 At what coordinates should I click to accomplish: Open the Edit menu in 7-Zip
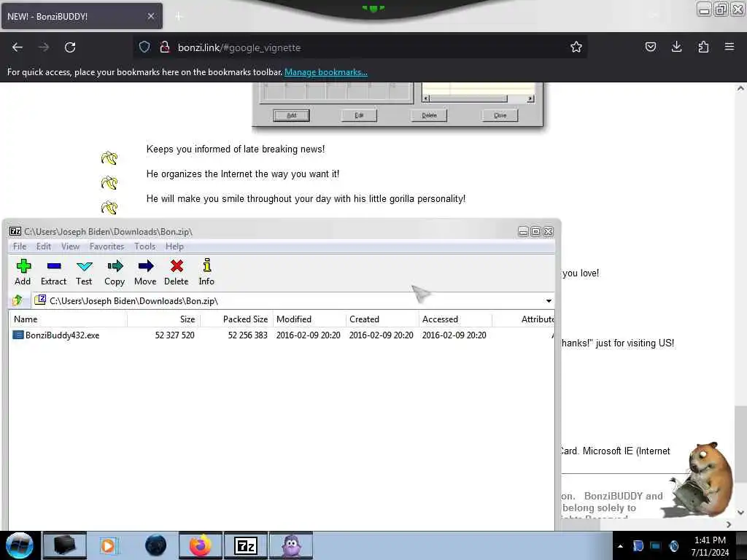coord(44,246)
